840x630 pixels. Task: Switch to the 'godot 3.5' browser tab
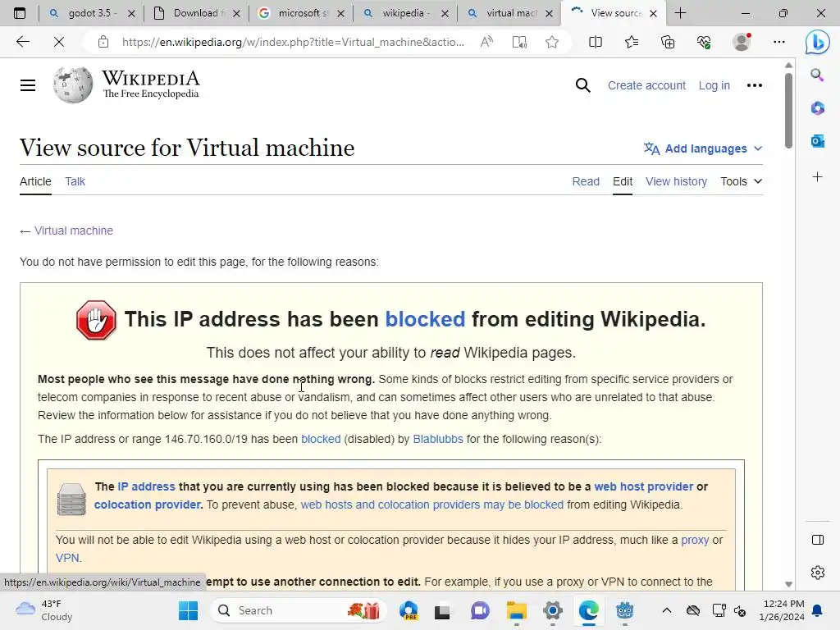(90, 13)
